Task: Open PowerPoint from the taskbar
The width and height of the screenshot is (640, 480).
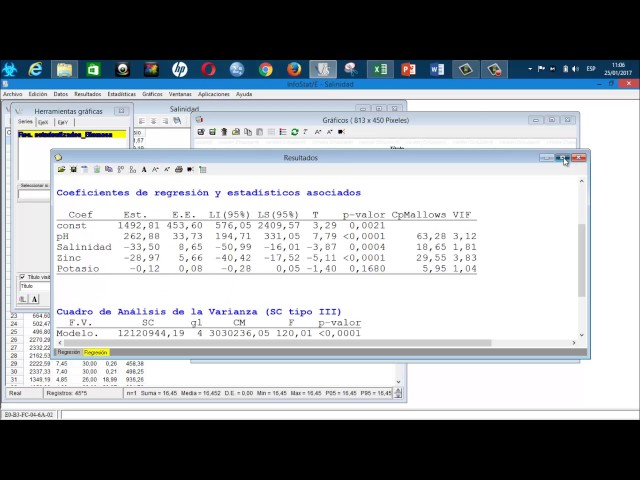Action: click(409, 69)
